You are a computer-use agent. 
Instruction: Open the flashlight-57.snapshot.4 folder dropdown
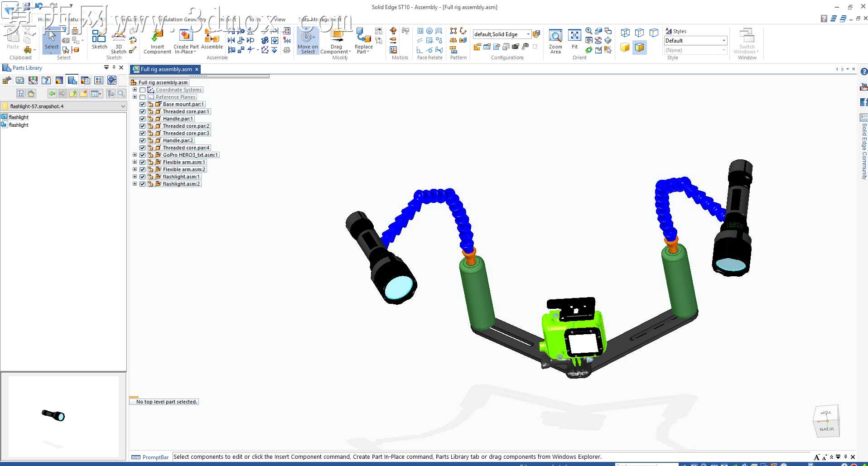[x=123, y=106]
